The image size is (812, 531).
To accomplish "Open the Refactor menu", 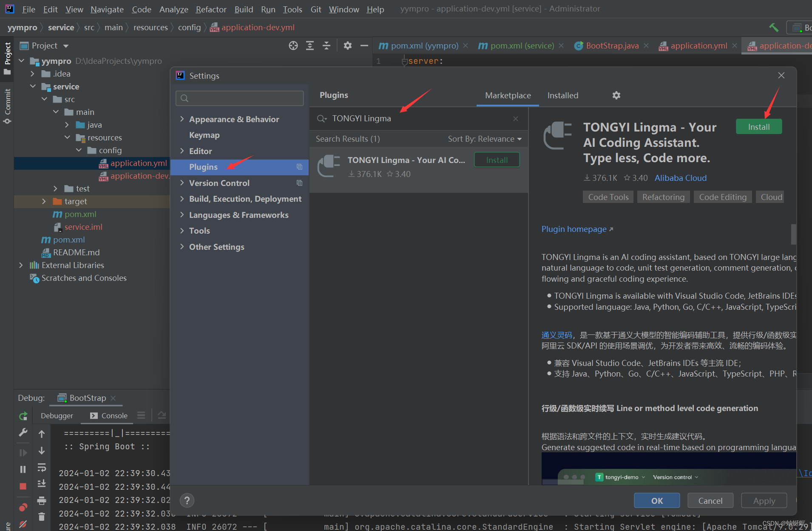I will point(211,9).
